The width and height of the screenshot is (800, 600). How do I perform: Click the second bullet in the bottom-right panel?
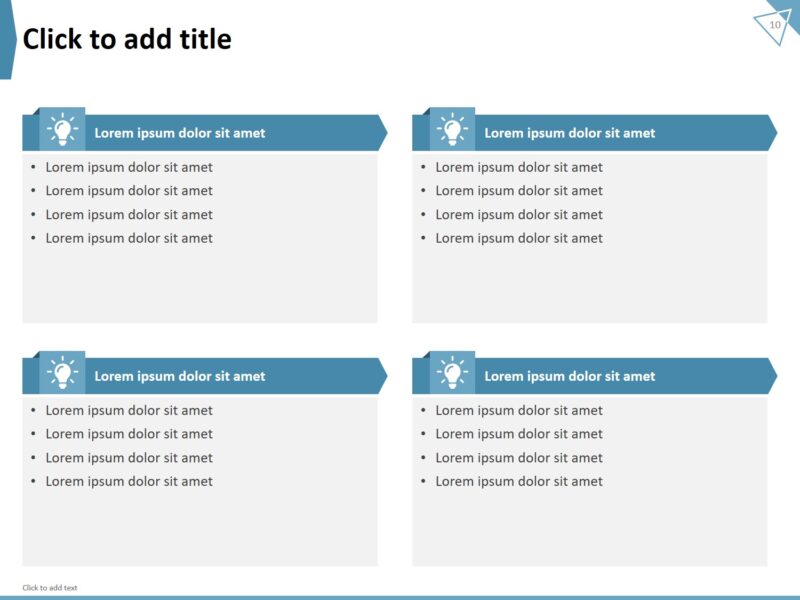tap(519, 434)
